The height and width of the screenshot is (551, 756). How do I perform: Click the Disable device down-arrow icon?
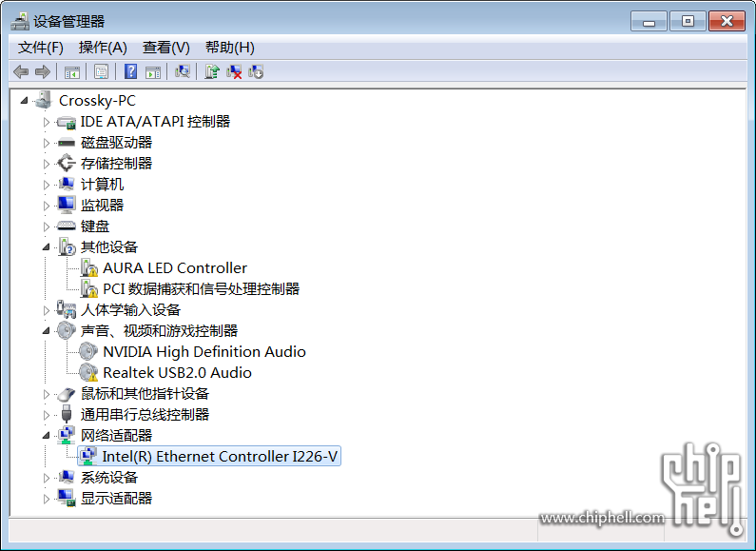pos(256,72)
